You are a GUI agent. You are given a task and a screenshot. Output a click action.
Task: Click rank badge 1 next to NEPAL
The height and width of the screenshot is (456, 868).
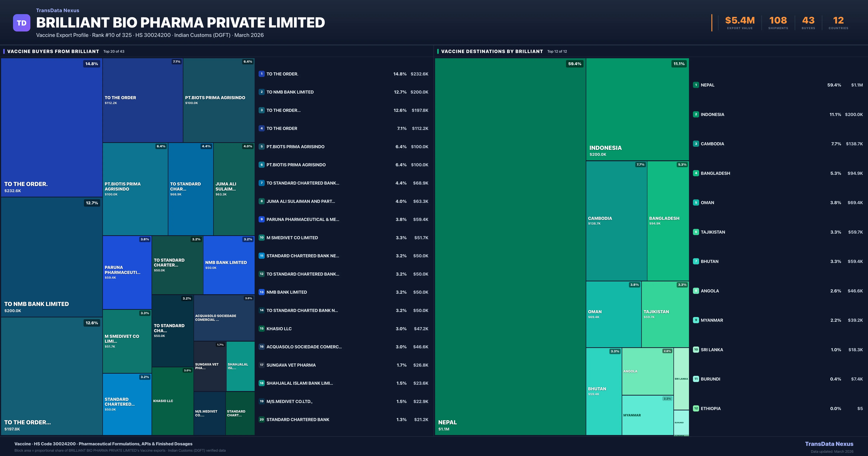click(696, 85)
